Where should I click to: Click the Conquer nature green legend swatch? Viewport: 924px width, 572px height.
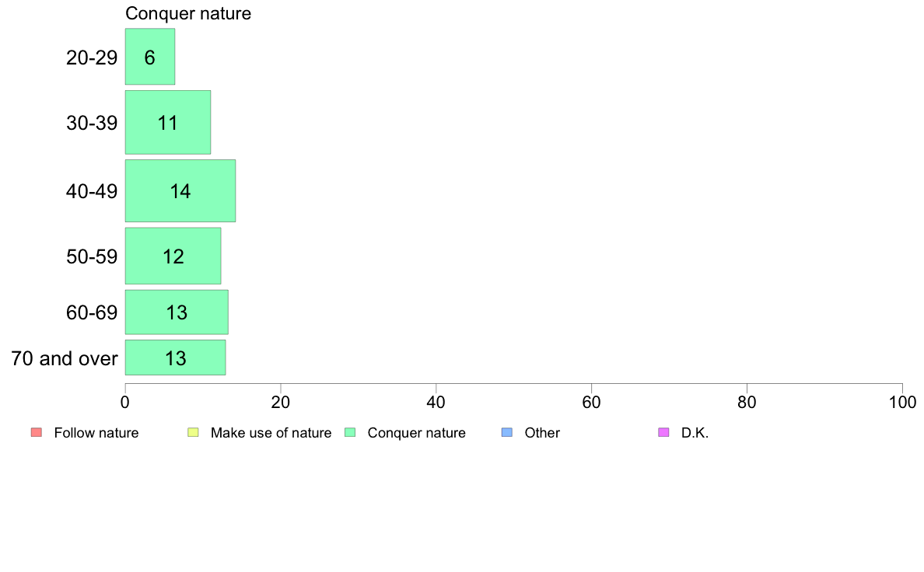click(350, 432)
